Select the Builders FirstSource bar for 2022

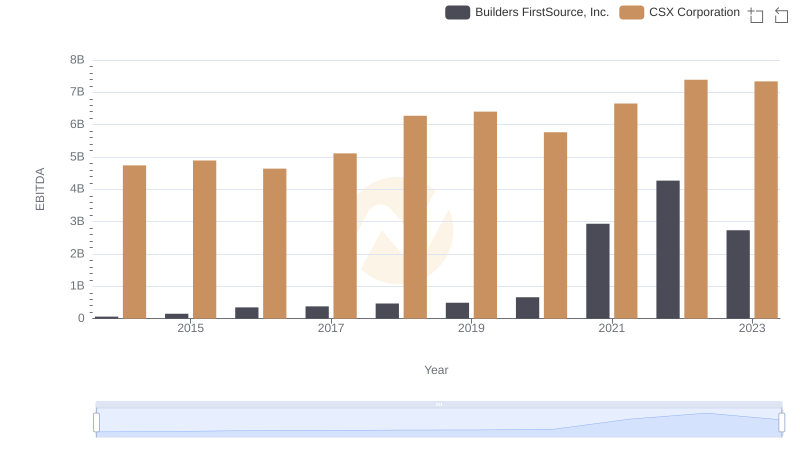[668, 249]
